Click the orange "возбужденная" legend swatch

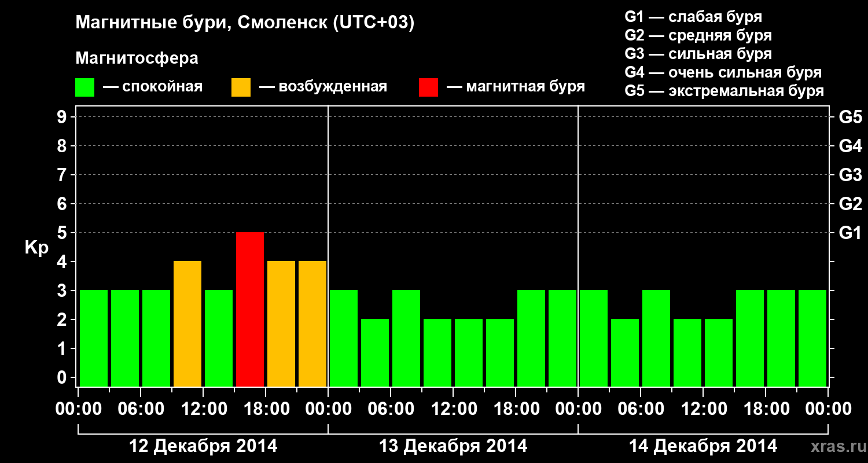(x=241, y=87)
